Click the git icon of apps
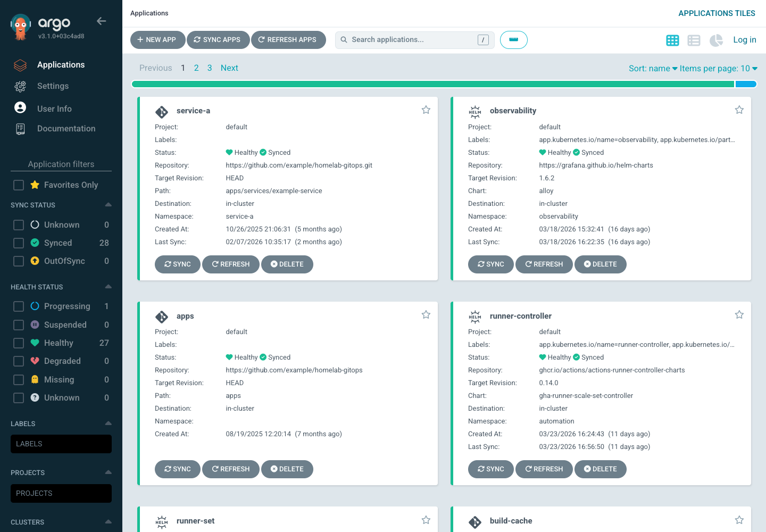Image resolution: width=766 pixels, height=532 pixels. (x=162, y=317)
